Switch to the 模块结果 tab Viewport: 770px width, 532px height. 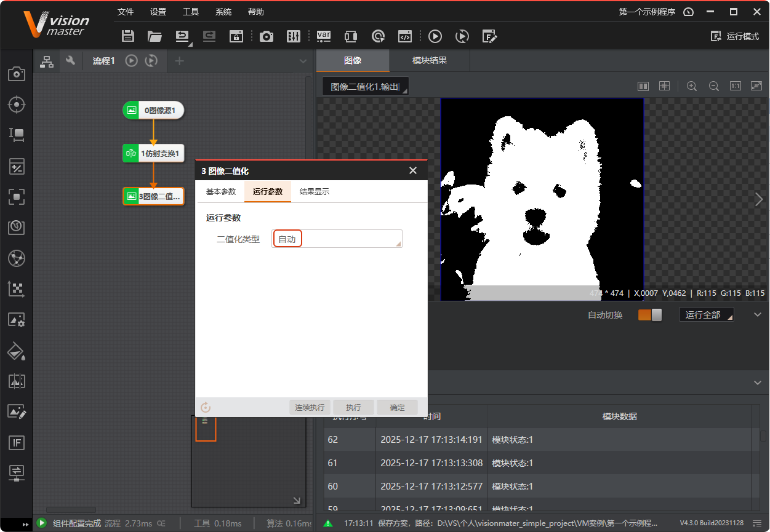click(430, 61)
